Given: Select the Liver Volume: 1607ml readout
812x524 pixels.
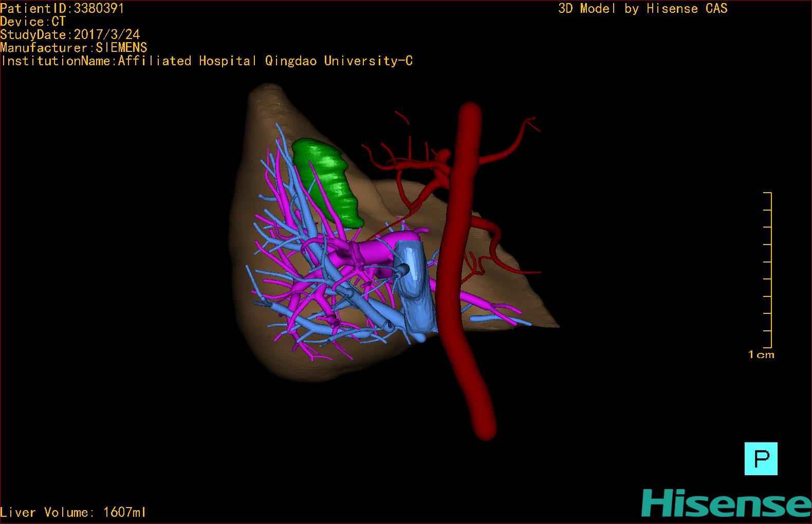Looking at the screenshot, I should pos(73,512).
